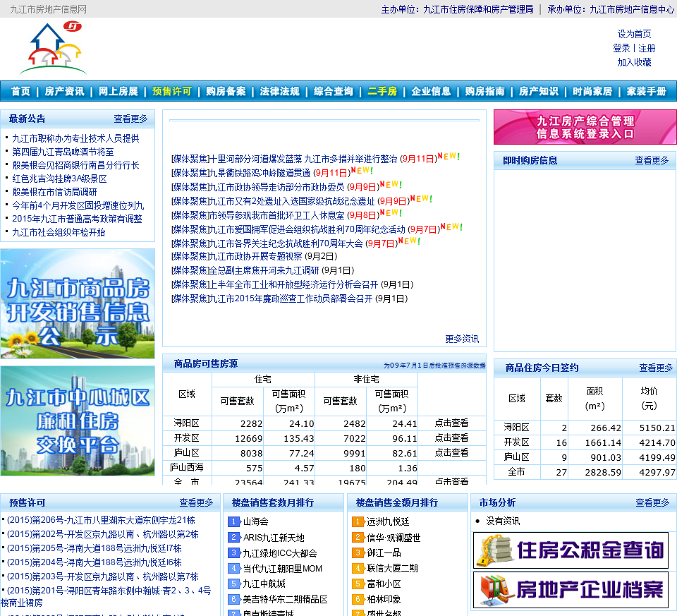
Task: Click 点击查看 in the 庐山区 row
Action: coord(451,452)
